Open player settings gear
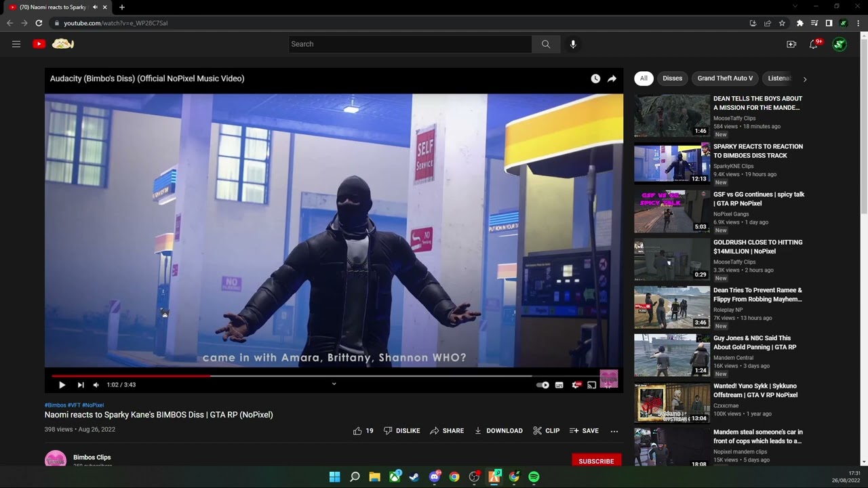 coord(576,385)
